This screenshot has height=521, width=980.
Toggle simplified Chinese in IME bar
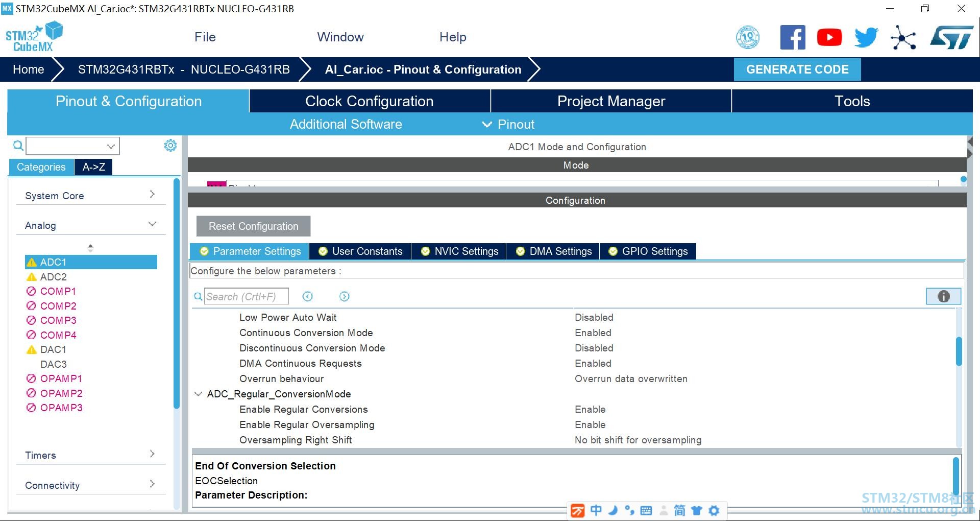680,510
